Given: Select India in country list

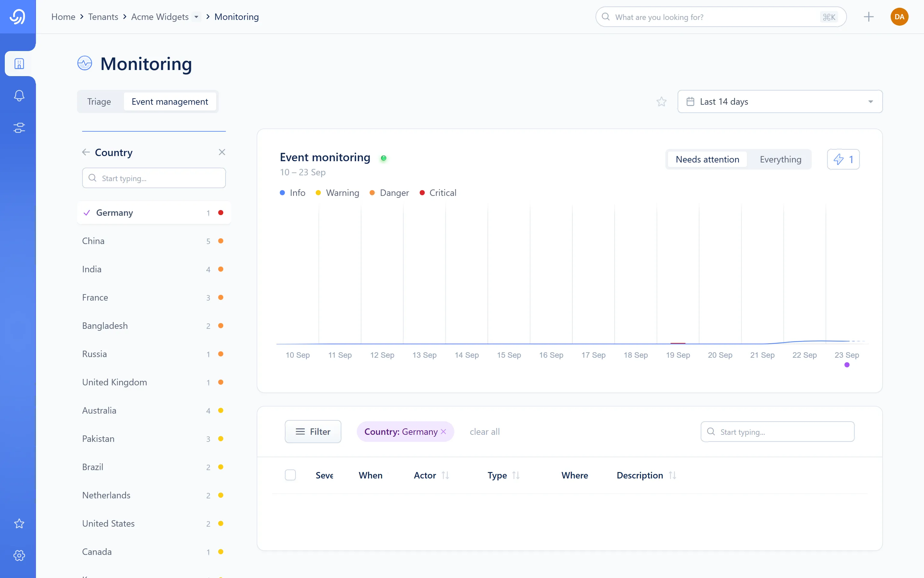Looking at the screenshot, I should pyautogui.click(x=154, y=269).
